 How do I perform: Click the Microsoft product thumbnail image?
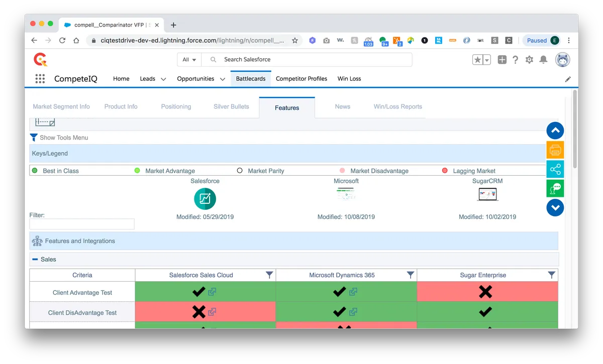(x=346, y=194)
